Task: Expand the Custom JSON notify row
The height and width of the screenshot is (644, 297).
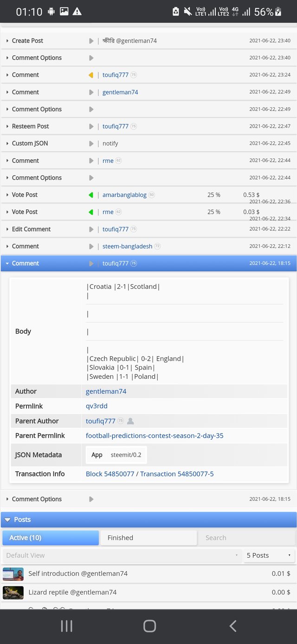Action: pos(148,143)
